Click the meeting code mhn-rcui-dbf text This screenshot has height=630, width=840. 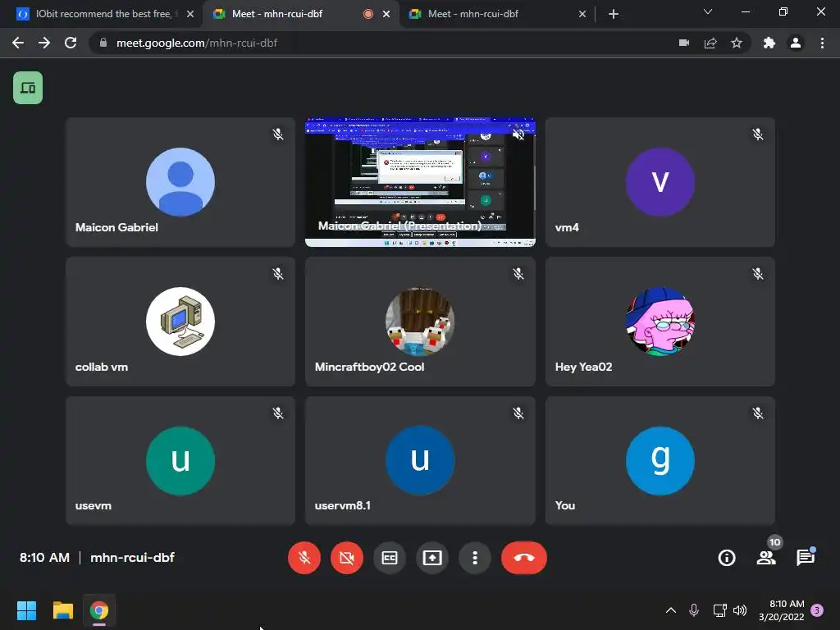[x=132, y=558]
